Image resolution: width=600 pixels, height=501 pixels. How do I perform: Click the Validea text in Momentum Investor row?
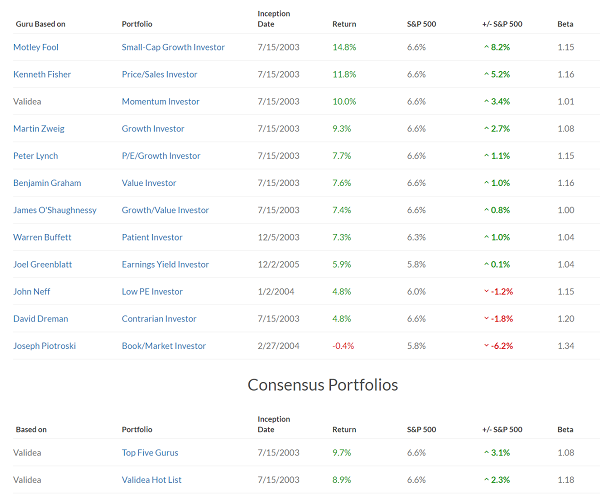(27, 101)
